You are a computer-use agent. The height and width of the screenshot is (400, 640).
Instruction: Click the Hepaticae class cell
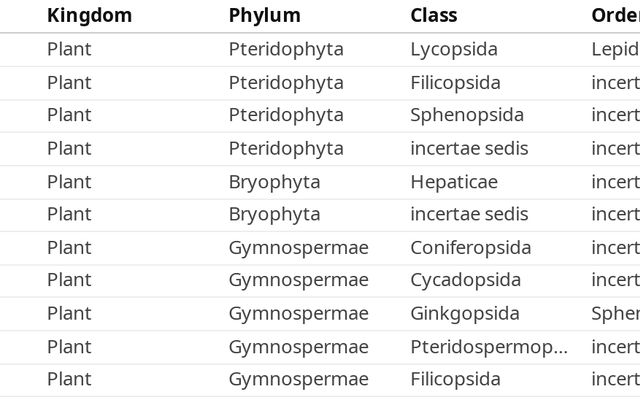tap(453, 181)
